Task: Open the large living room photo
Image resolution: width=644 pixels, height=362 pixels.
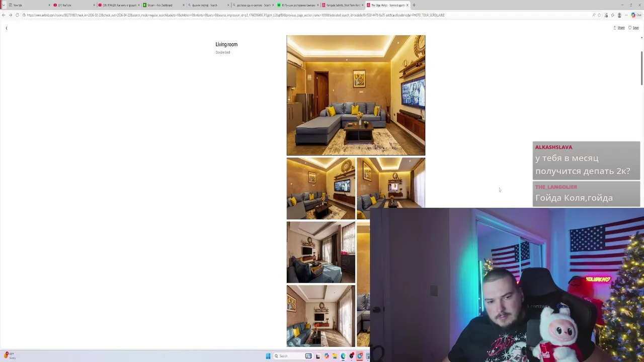Action: pos(356,95)
